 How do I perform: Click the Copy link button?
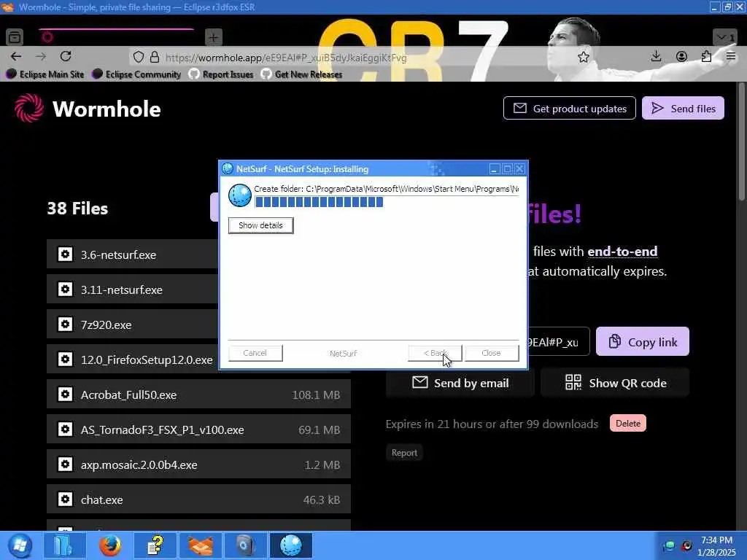[x=642, y=341]
